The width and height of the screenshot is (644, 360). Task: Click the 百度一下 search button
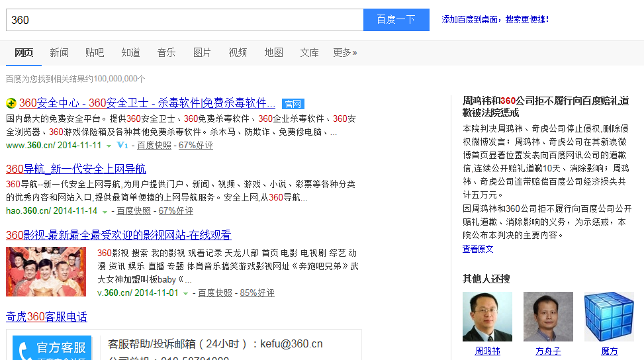click(x=396, y=20)
